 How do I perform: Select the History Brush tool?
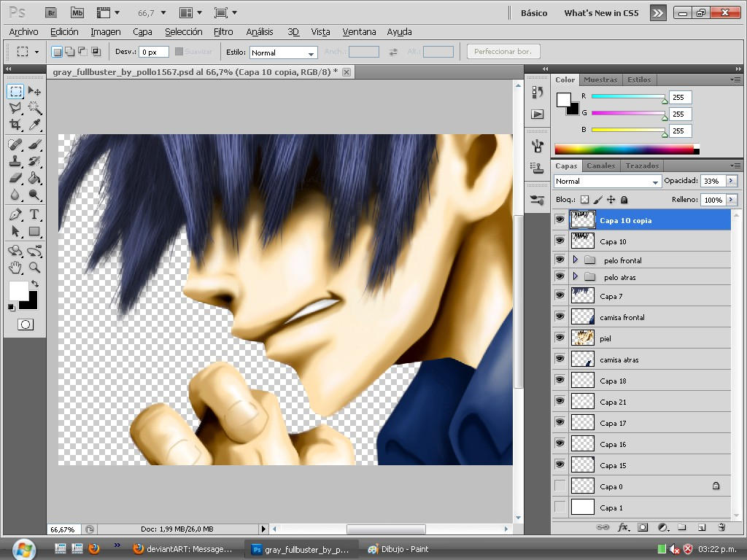click(x=34, y=161)
